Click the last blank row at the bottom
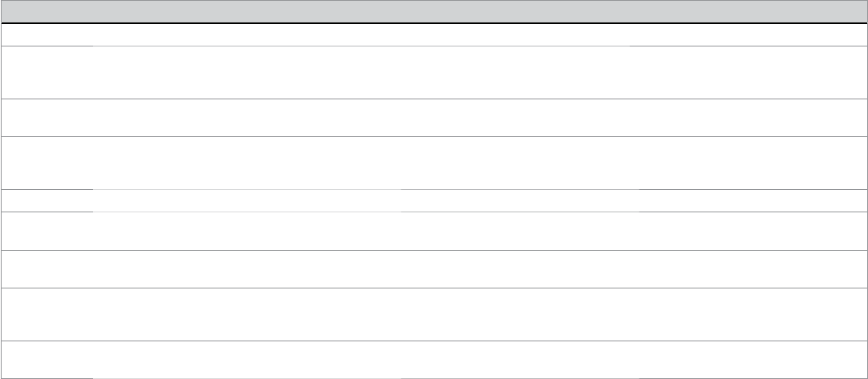The width and height of the screenshot is (868, 379). (x=434, y=359)
